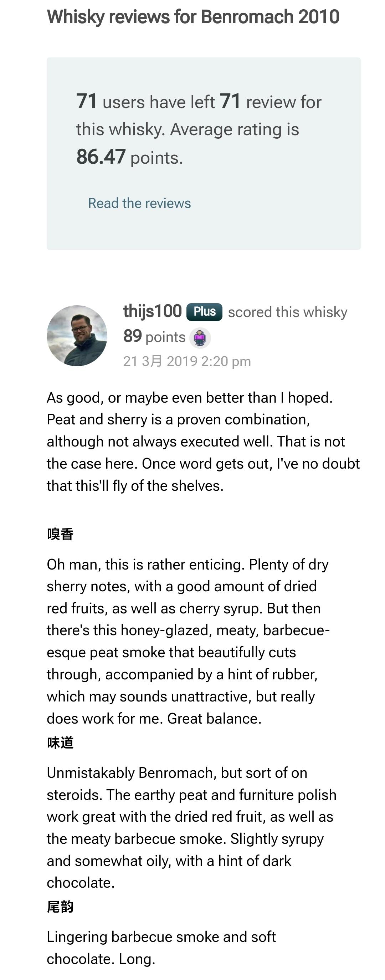The height and width of the screenshot is (980, 385).
Task: Click the 21 3月 2019 timestamp
Action: [187, 361]
